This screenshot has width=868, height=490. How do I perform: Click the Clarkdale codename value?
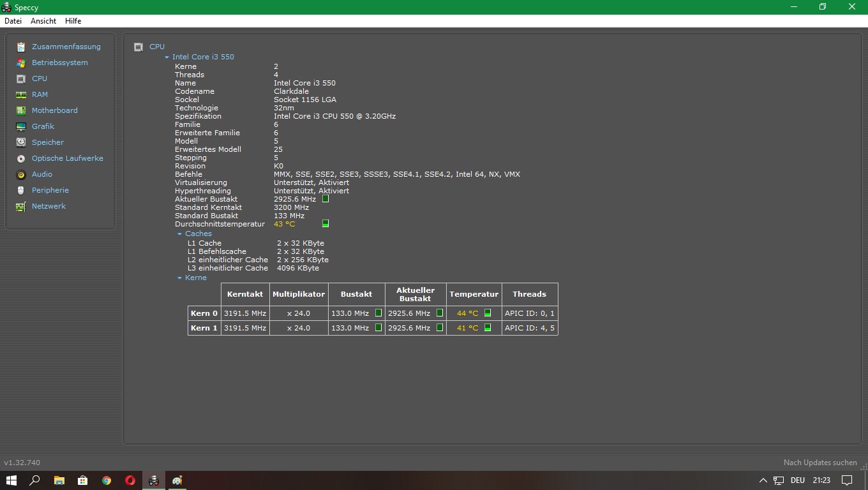[x=291, y=91]
